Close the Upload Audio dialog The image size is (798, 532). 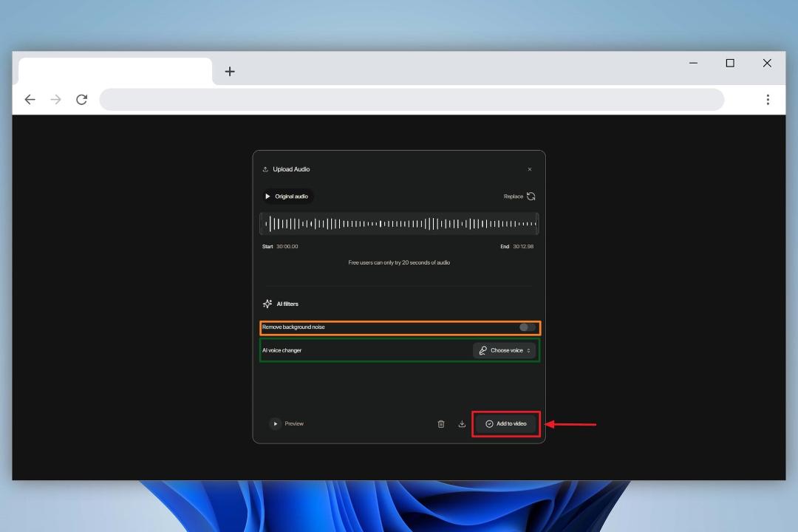(530, 169)
